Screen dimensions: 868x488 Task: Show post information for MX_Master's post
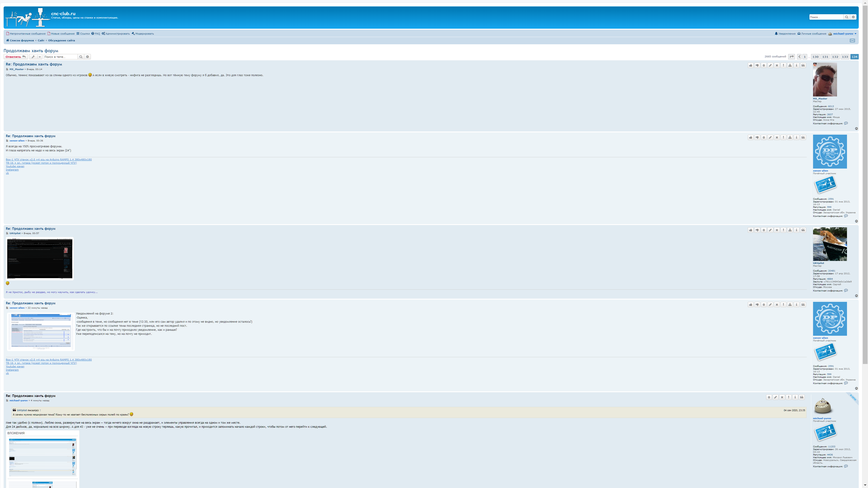point(797,65)
